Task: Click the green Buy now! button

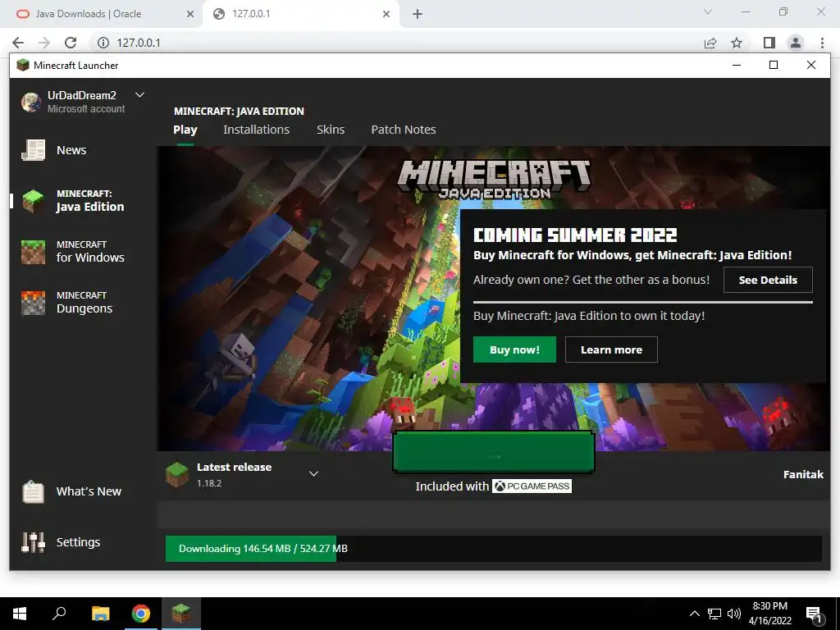Action: coord(514,349)
